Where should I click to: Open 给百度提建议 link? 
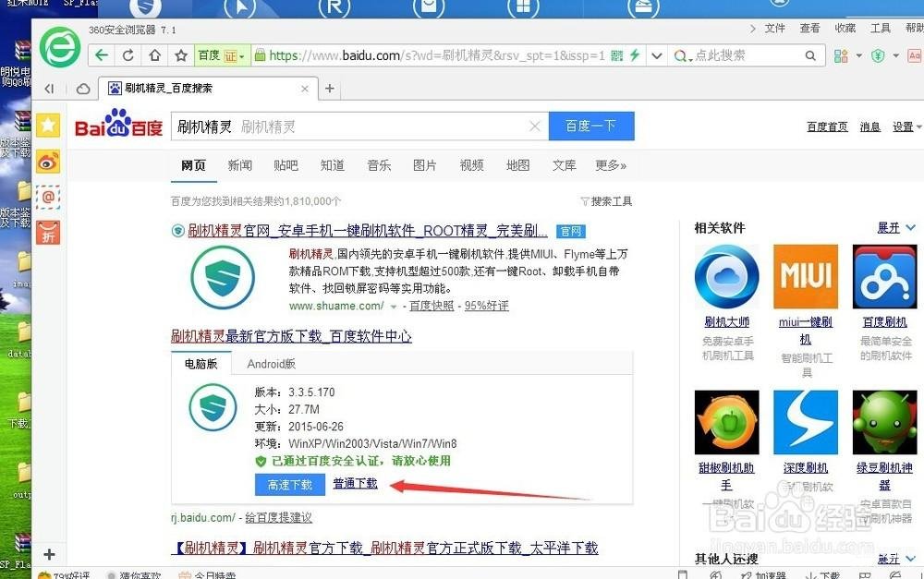click(x=278, y=518)
